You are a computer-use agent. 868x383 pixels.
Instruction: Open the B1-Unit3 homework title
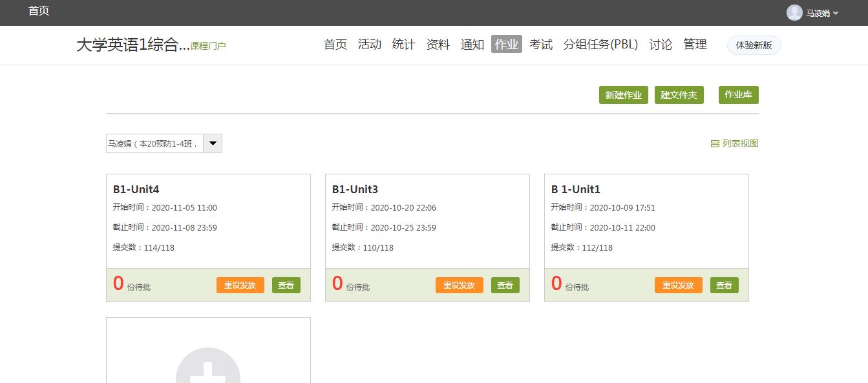355,189
